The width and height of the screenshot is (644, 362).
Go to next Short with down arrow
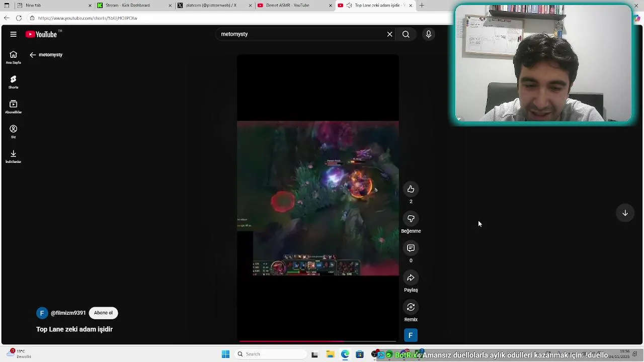click(x=625, y=213)
